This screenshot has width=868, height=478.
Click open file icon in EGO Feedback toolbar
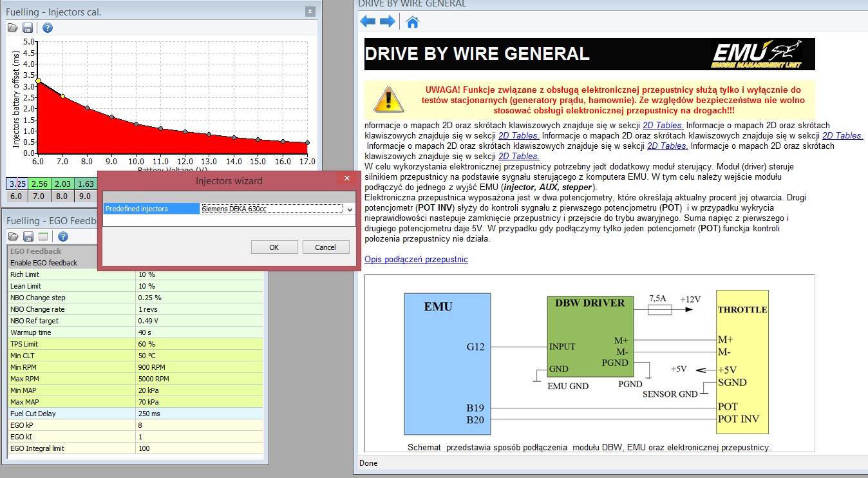[13, 236]
